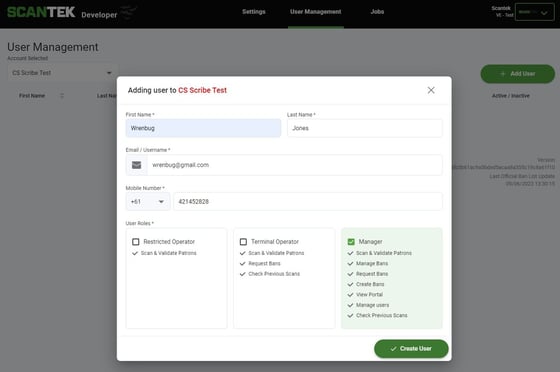The image size is (560, 372).
Task: Click the email field with wrenbug@gmail.com
Action: pos(295,165)
